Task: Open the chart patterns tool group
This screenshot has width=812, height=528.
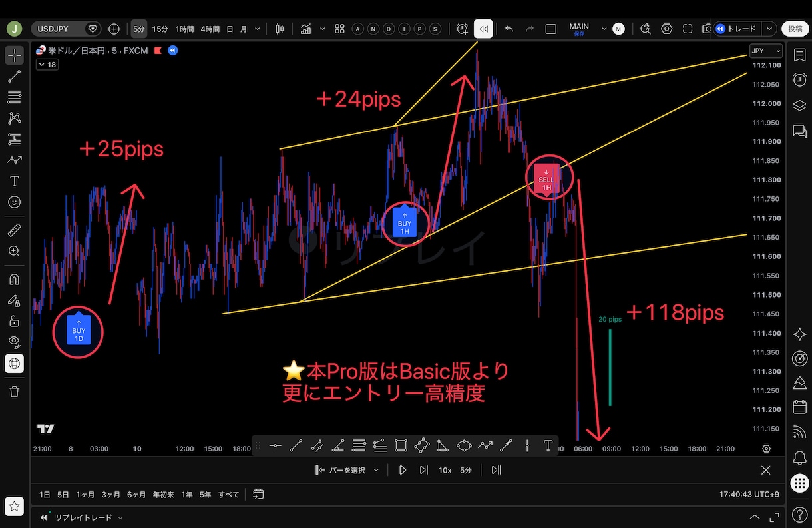Action: pos(14,118)
